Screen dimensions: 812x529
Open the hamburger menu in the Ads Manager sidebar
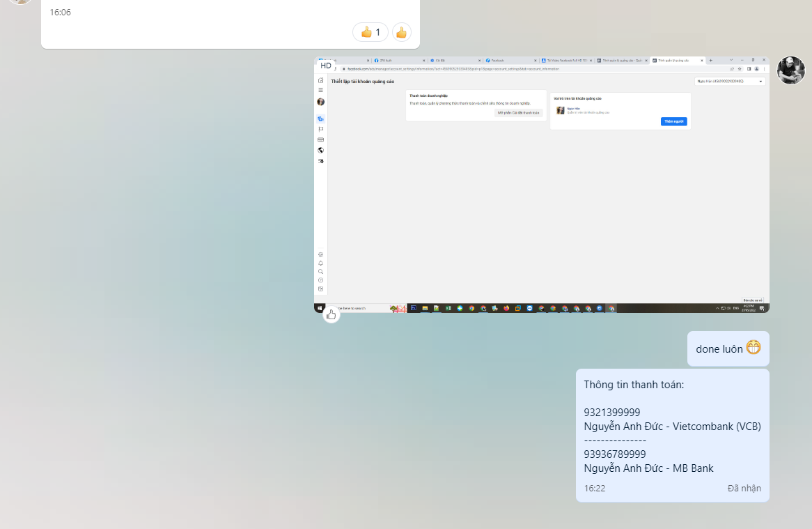(x=320, y=90)
